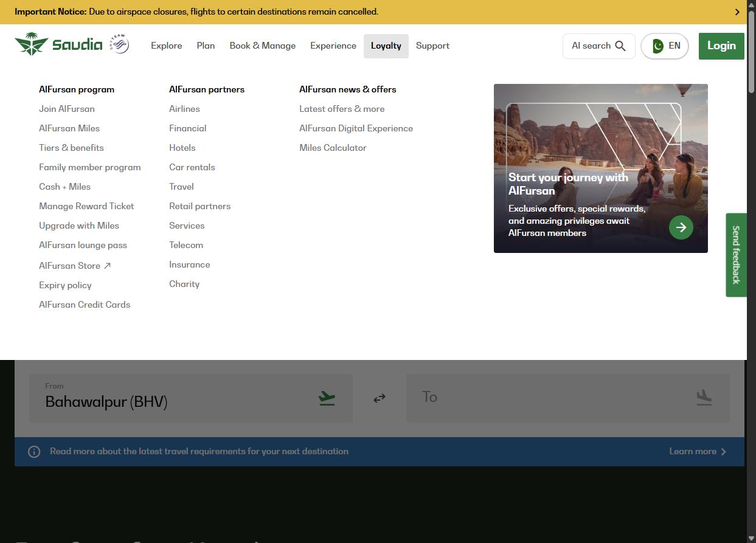
Task: Open Insurance partners link
Action: 190,265
